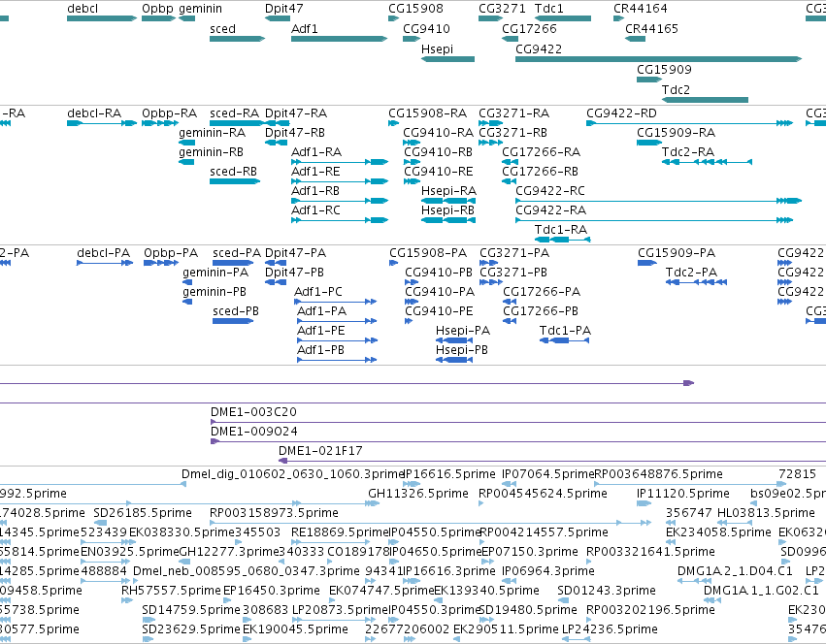Select the DME1-009O24 BAC clone

coord(518,441)
